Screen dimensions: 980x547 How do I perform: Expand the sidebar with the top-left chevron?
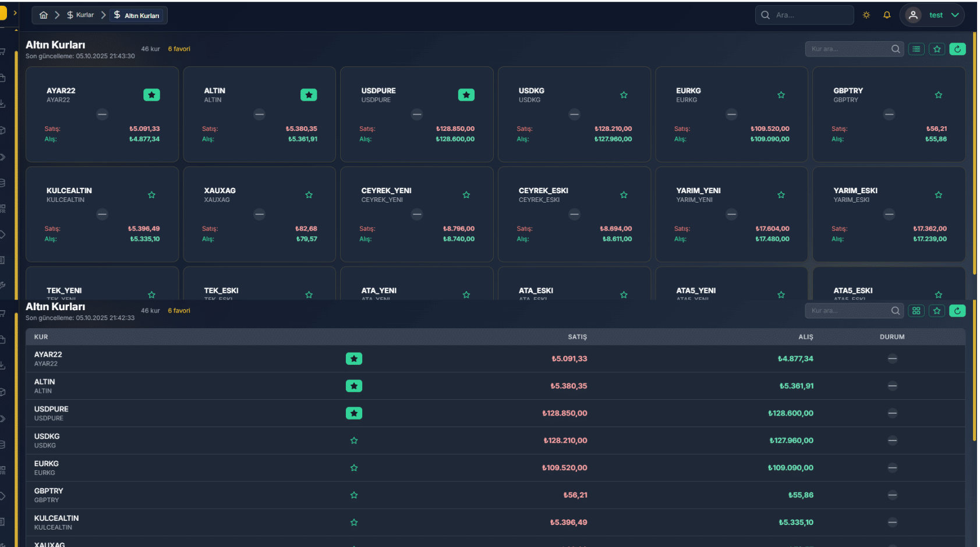point(15,13)
